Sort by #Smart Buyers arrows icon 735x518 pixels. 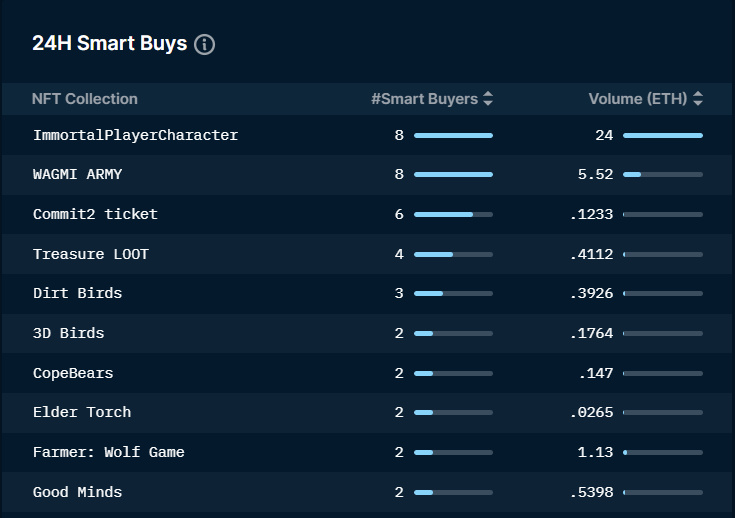[488, 99]
